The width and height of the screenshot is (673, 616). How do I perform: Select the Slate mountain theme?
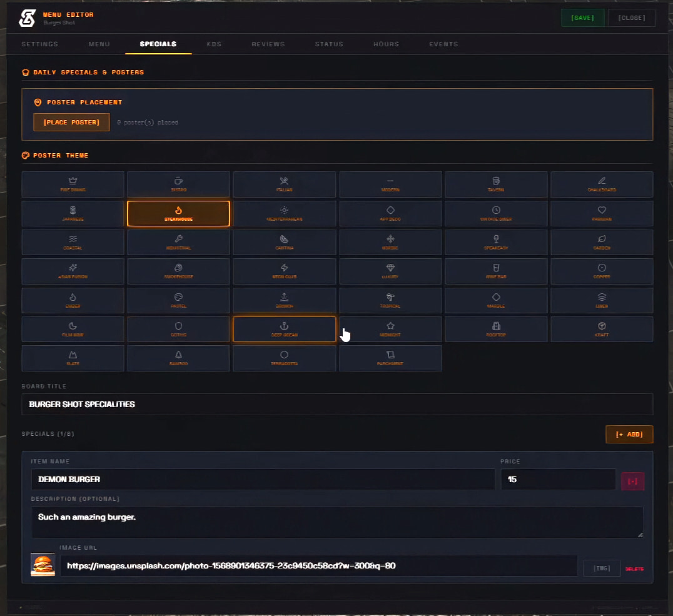73,358
